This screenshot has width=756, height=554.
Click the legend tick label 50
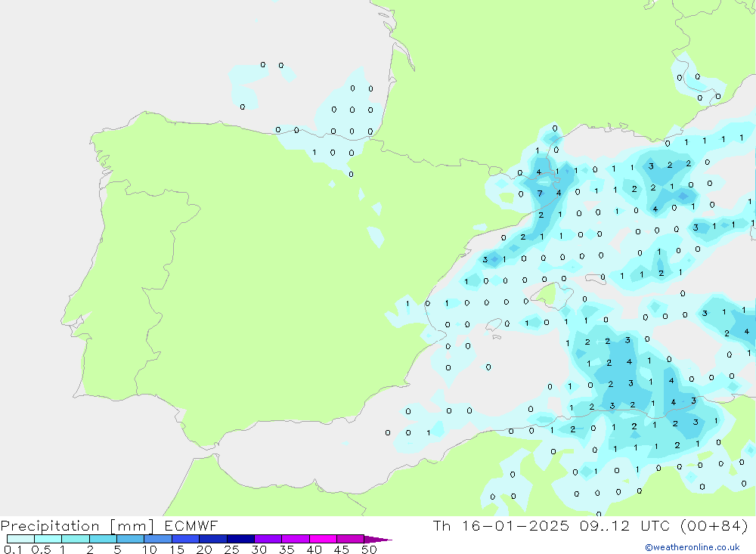point(369,549)
